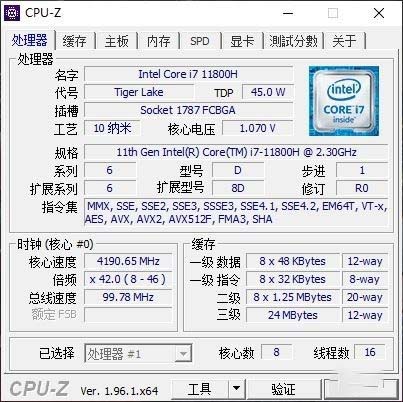The height and width of the screenshot is (402, 403).
Task: Click the 验证 button
Action: (x=283, y=388)
